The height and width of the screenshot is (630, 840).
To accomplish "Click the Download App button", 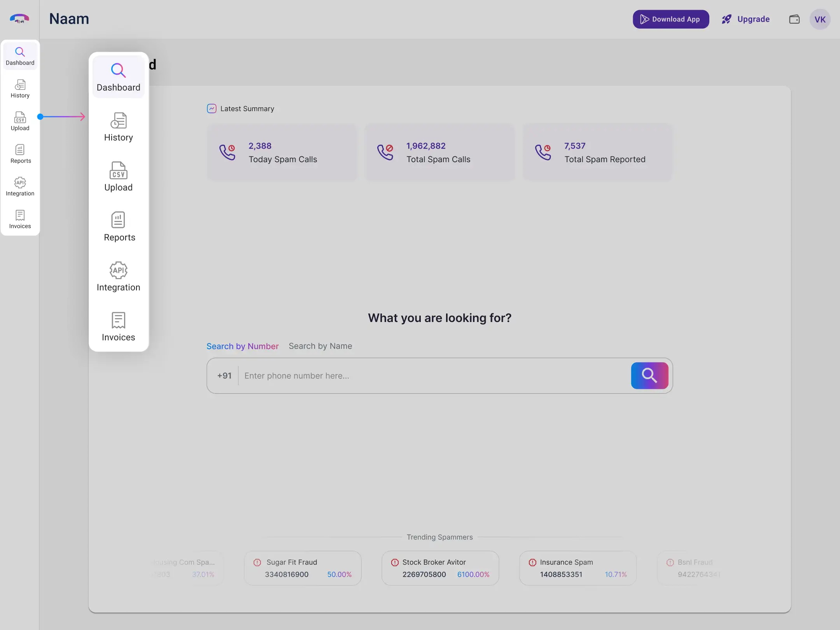I will click(x=670, y=19).
